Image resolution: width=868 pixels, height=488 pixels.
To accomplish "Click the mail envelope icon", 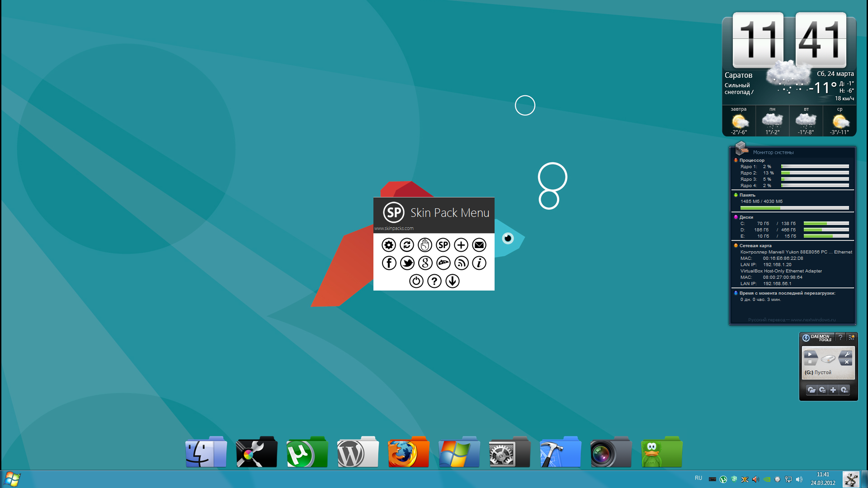I will 479,245.
